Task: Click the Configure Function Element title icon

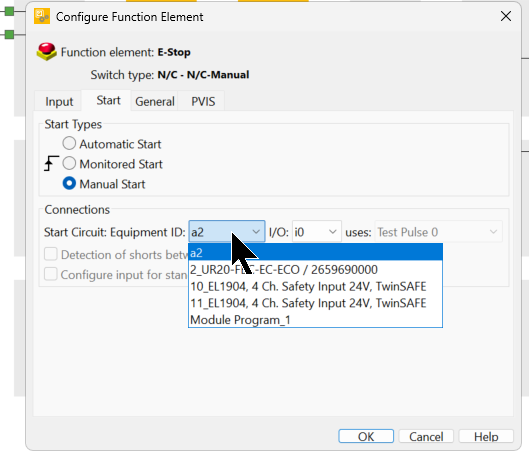Action: 42,17
